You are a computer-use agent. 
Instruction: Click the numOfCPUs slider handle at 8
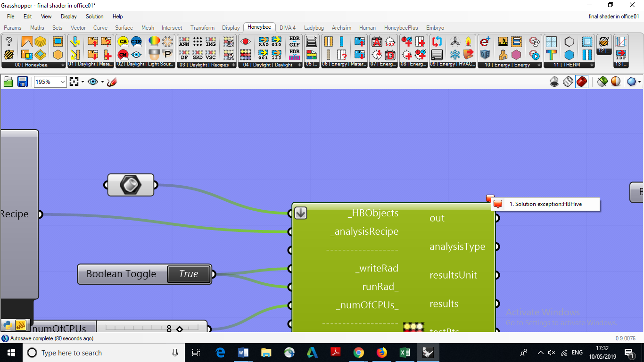pyautogui.click(x=179, y=329)
